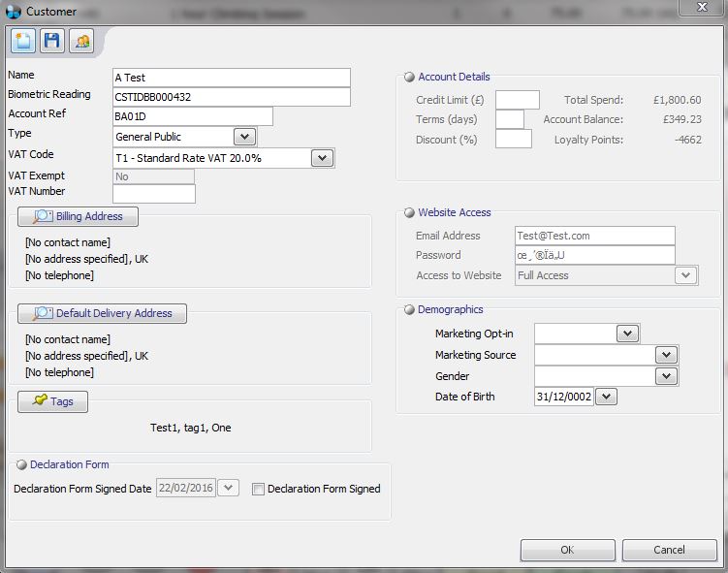Close the Customer dialog window
728x573 pixels.
click(x=702, y=8)
